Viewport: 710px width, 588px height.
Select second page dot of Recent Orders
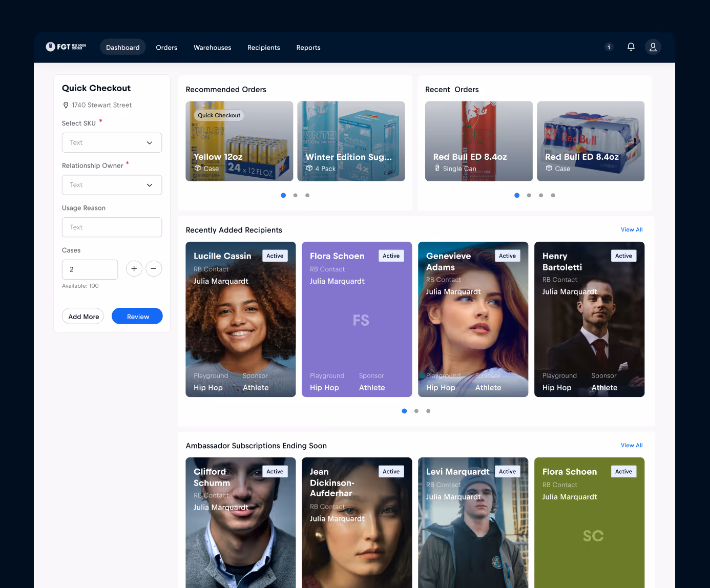[529, 195]
